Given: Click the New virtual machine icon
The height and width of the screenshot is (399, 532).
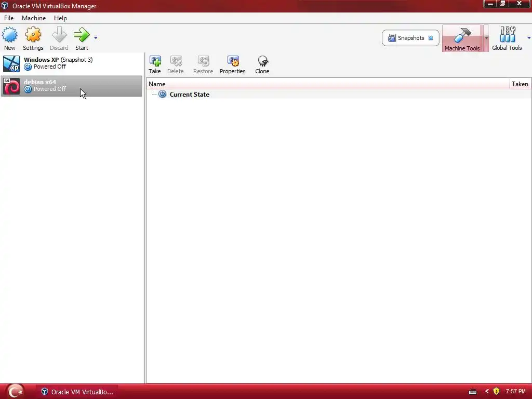Looking at the screenshot, I should pos(9,35).
